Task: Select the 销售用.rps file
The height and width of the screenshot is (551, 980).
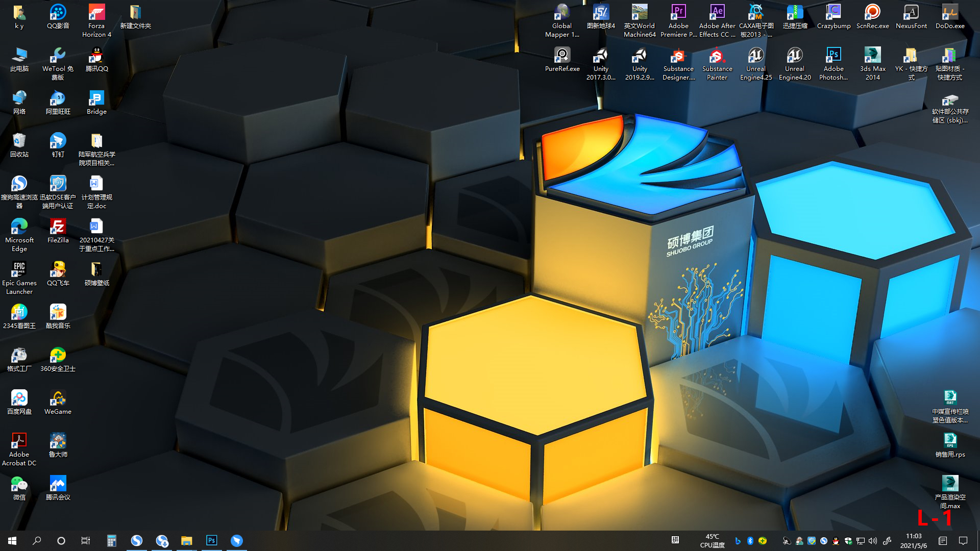Action: click(x=950, y=441)
